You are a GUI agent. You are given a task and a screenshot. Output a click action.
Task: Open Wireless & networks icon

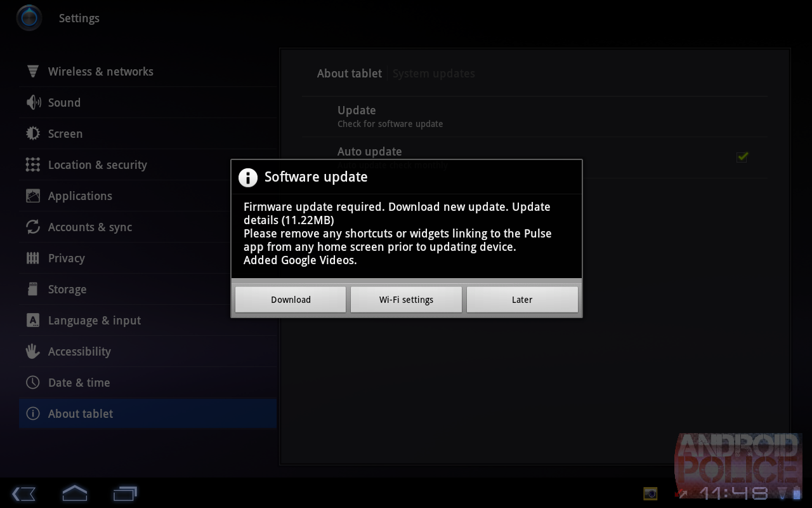(33, 71)
